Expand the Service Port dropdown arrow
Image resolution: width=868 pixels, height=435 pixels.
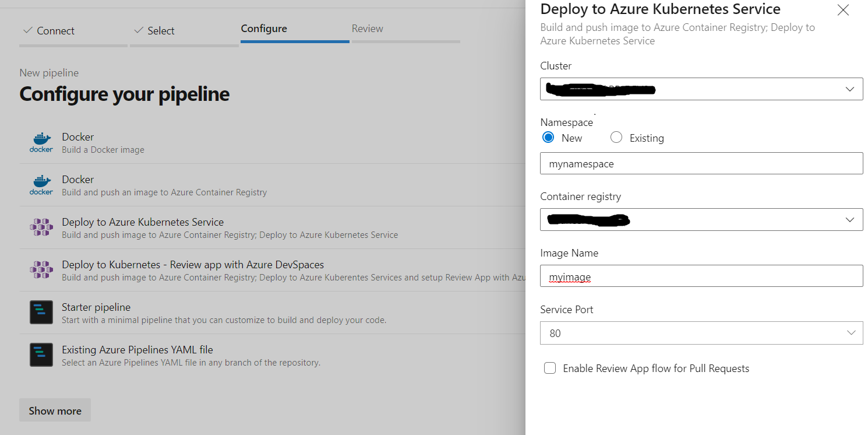tap(851, 333)
